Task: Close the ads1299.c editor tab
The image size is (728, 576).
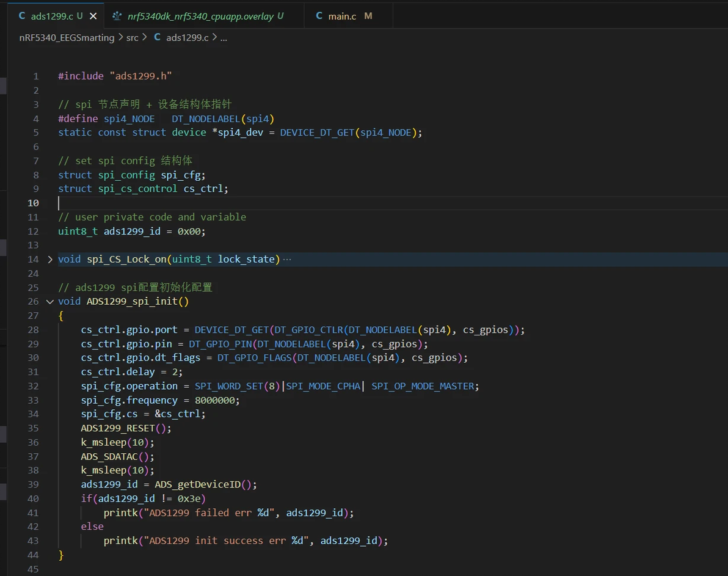Action: (x=93, y=16)
